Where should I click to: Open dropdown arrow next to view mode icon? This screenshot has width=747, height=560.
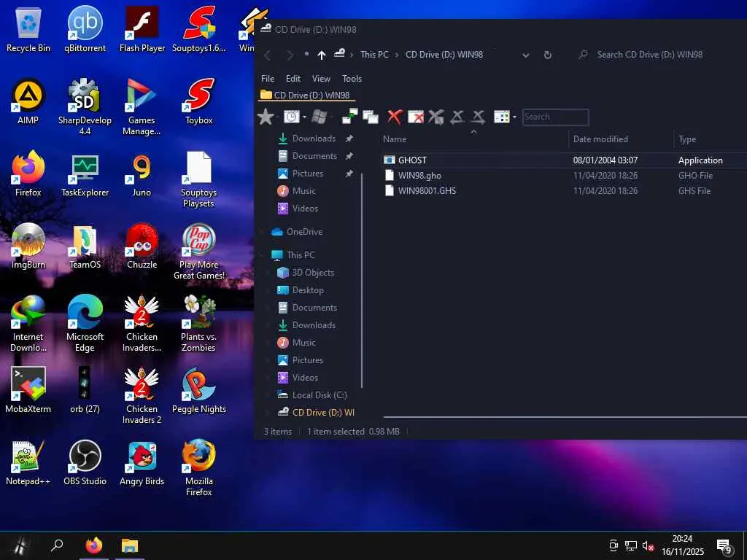coord(514,117)
